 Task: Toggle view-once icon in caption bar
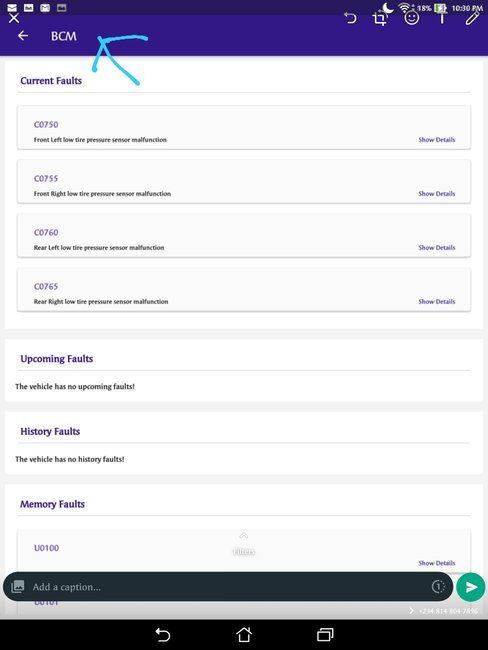tap(438, 587)
